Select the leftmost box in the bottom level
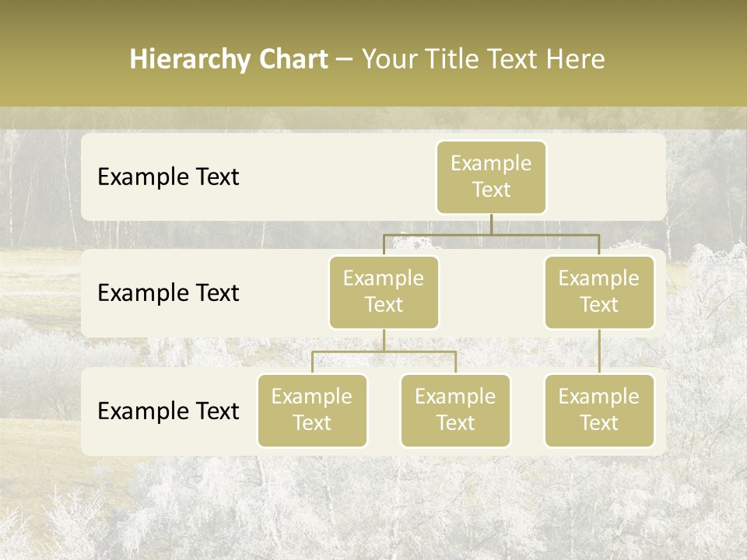Viewport: 747px width, 560px height. 312,410
